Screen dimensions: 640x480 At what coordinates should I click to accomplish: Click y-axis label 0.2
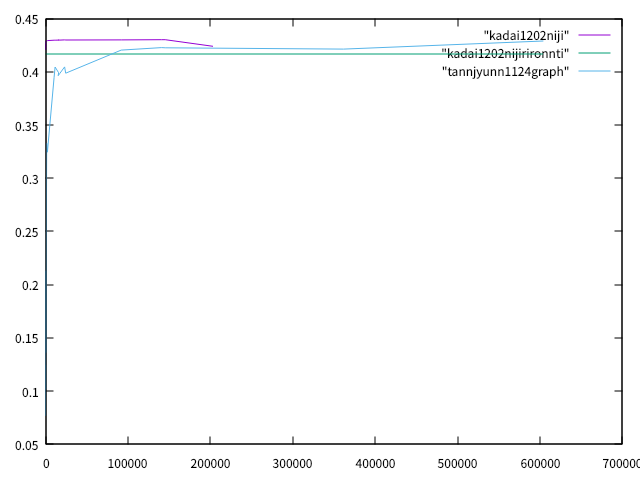click(x=30, y=285)
